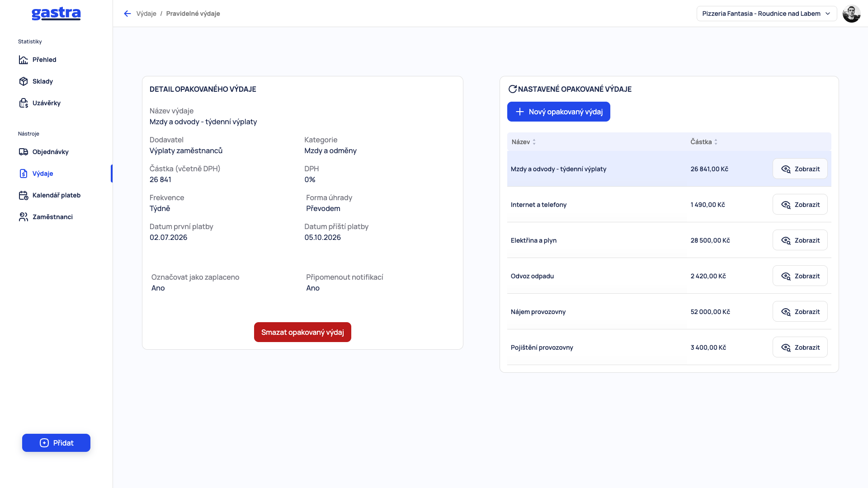Viewport: 868px width, 488px height.
Task: Click Zobrazit for Mzdy a odvody row
Action: [x=800, y=169]
